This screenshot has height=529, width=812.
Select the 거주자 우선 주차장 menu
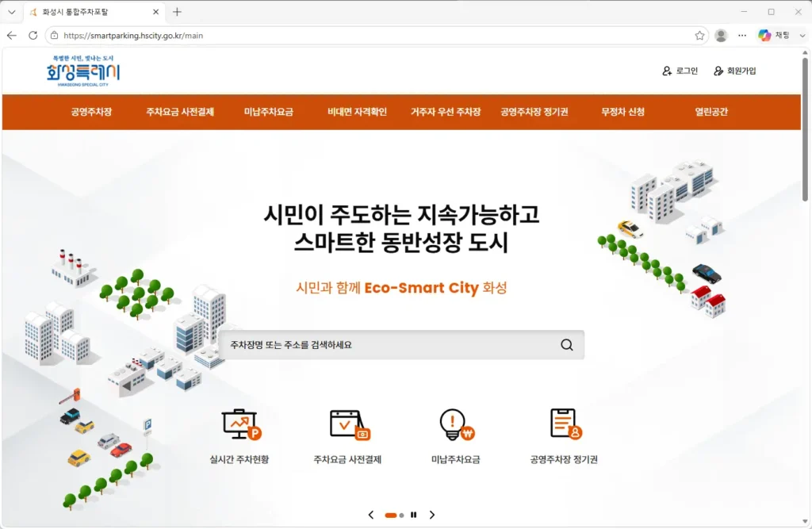click(x=446, y=111)
